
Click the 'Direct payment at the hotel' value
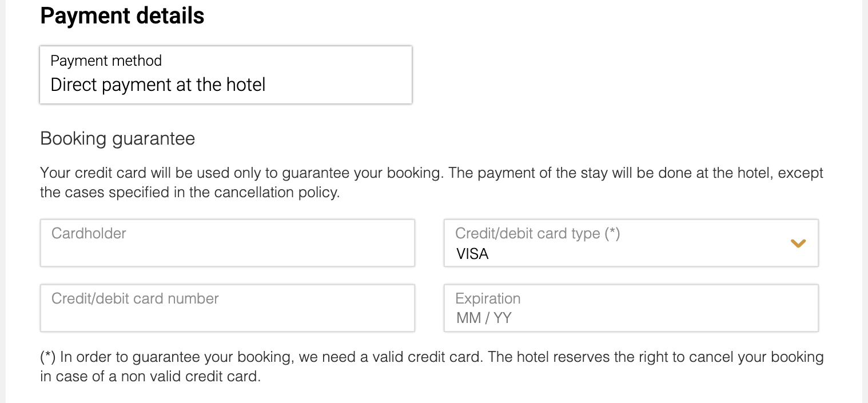pos(158,85)
